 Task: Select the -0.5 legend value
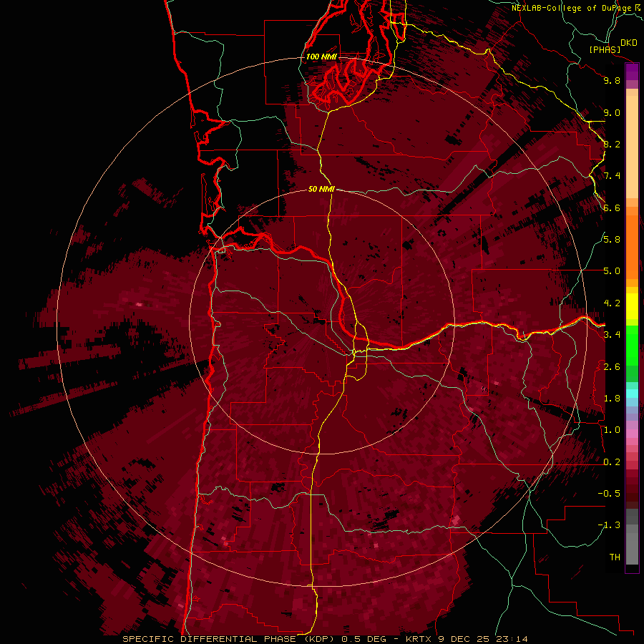coord(609,494)
